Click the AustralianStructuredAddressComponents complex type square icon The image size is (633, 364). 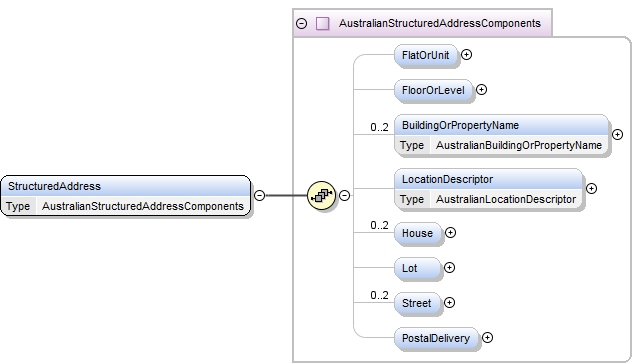pyautogui.click(x=323, y=23)
